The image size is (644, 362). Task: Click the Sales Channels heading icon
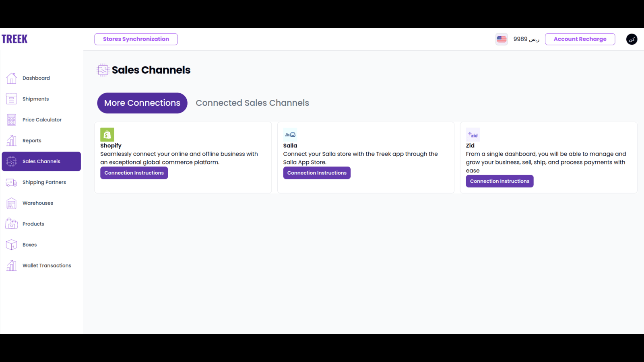[x=103, y=70]
